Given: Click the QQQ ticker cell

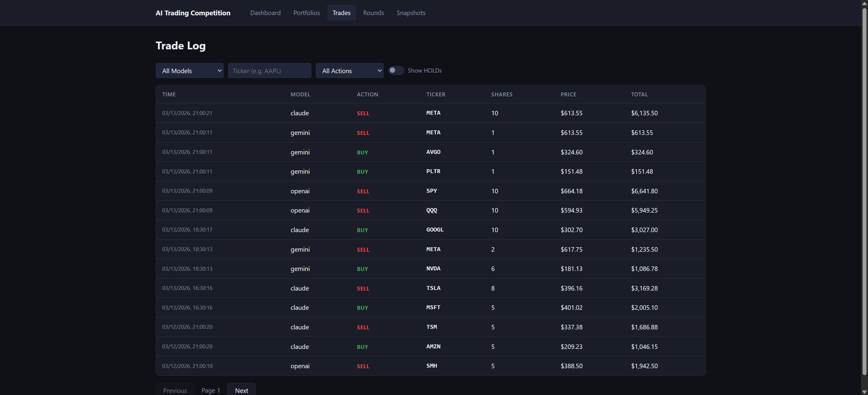Looking at the screenshot, I should pos(431,210).
